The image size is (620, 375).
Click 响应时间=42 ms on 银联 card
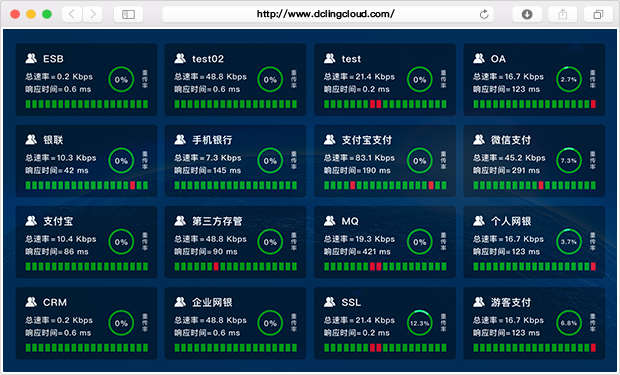(x=57, y=170)
